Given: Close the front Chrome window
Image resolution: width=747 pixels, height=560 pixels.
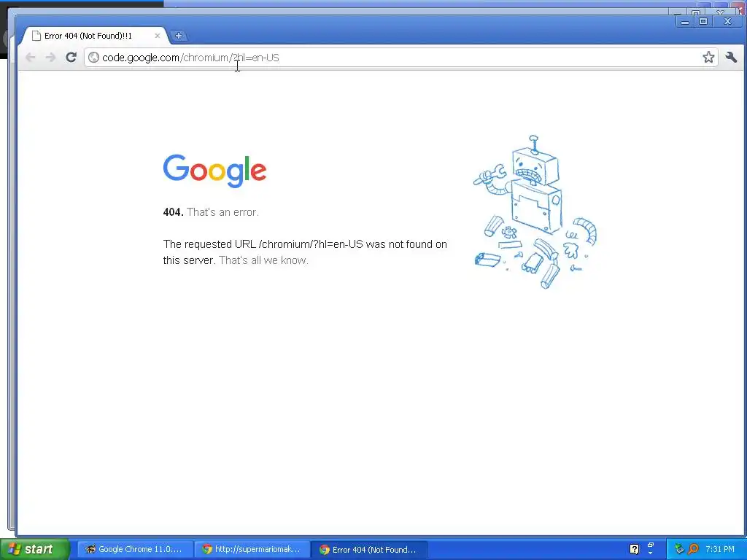Looking at the screenshot, I should coord(727,21).
